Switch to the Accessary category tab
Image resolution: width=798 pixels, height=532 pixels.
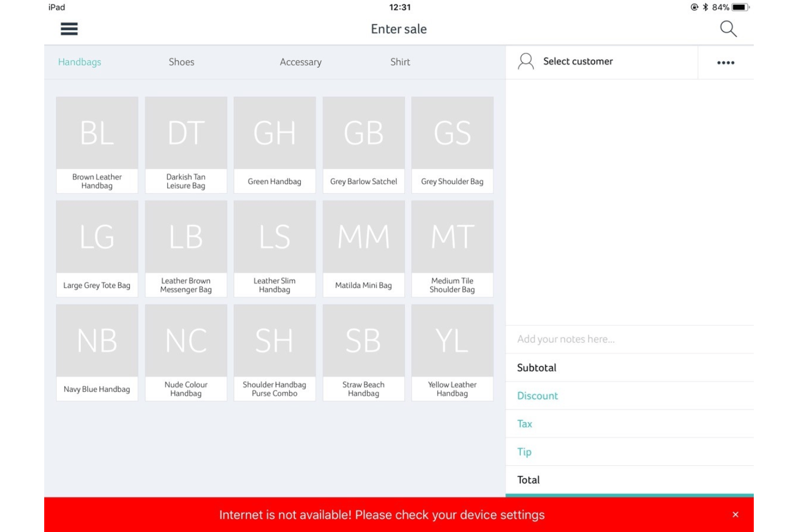301,62
